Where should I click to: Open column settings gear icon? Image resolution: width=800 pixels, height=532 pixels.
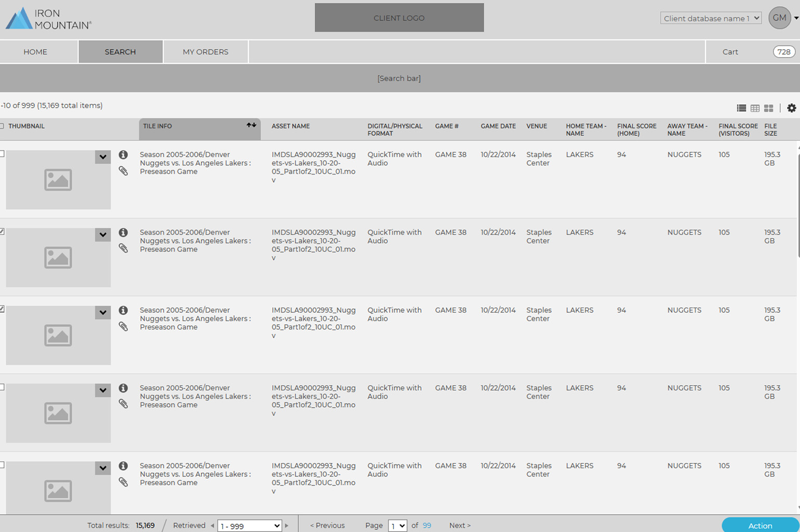[791, 108]
